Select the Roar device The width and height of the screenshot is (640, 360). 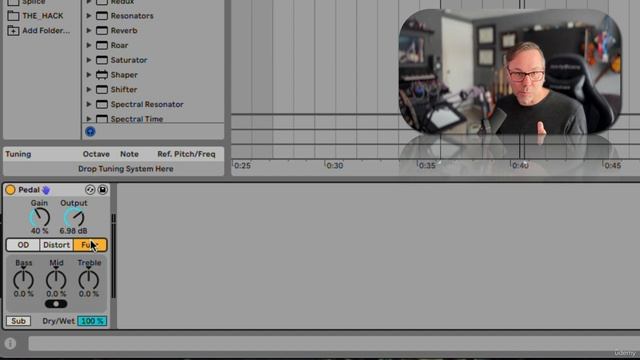(x=119, y=45)
